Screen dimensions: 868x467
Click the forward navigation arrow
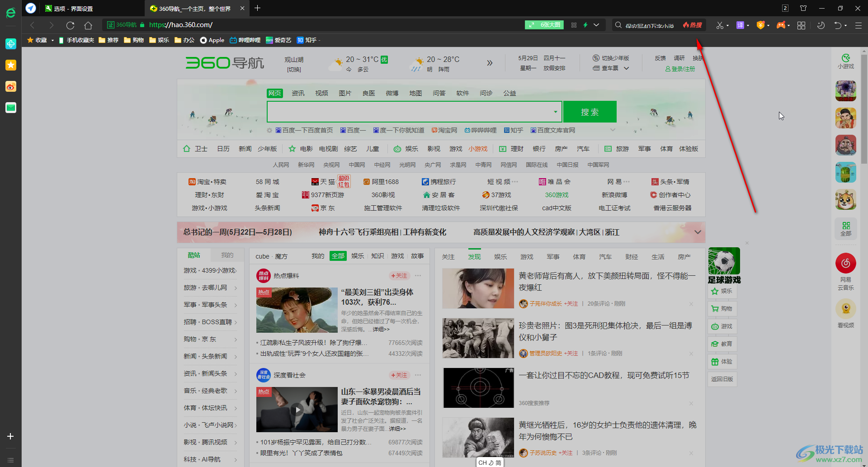click(51, 25)
